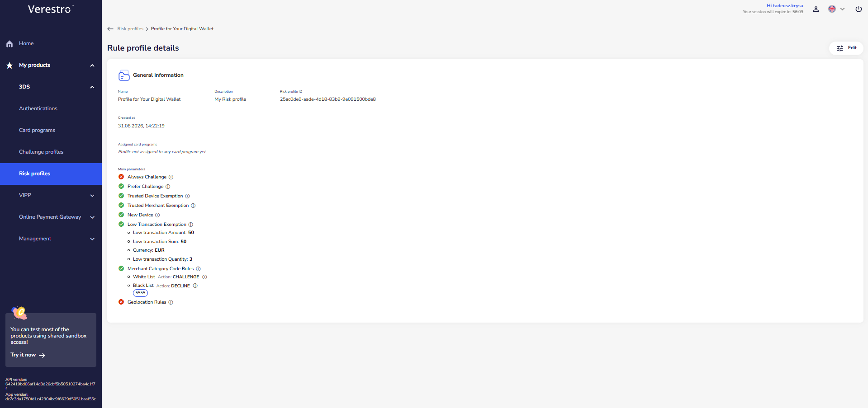The height and width of the screenshot is (408, 868).
Task: Collapse the My products section chevron
Action: [x=92, y=66]
